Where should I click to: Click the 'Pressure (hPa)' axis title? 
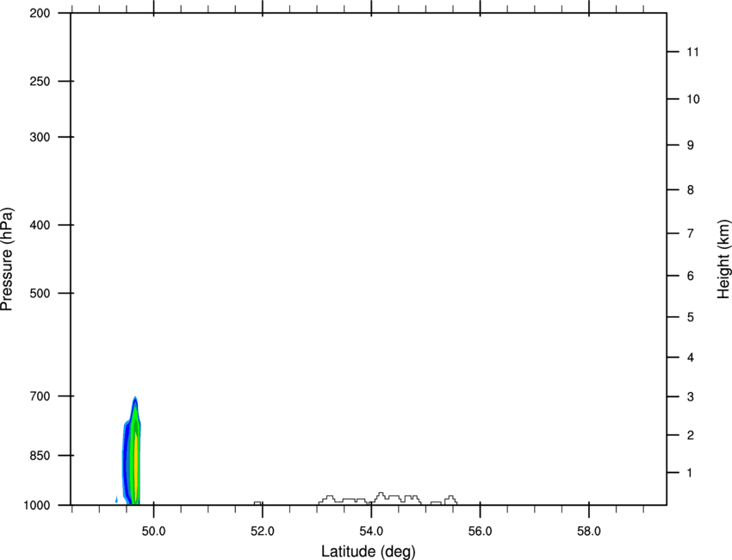(7, 259)
